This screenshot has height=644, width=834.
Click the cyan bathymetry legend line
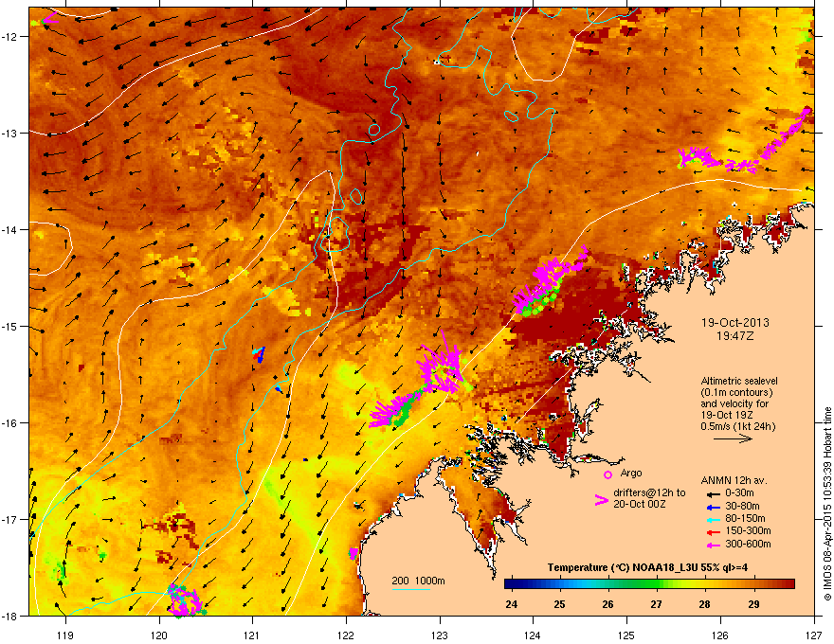pyautogui.click(x=410, y=589)
